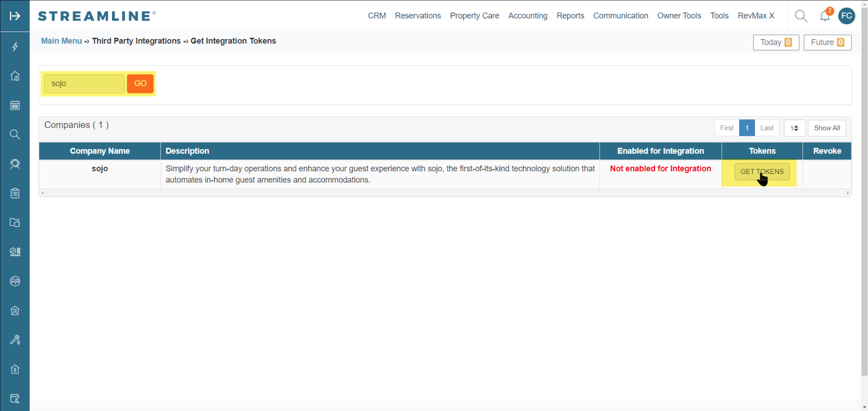The height and width of the screenshot is (411, 868).
Task: Open the home sidebar icon
Action: point(15,76)
